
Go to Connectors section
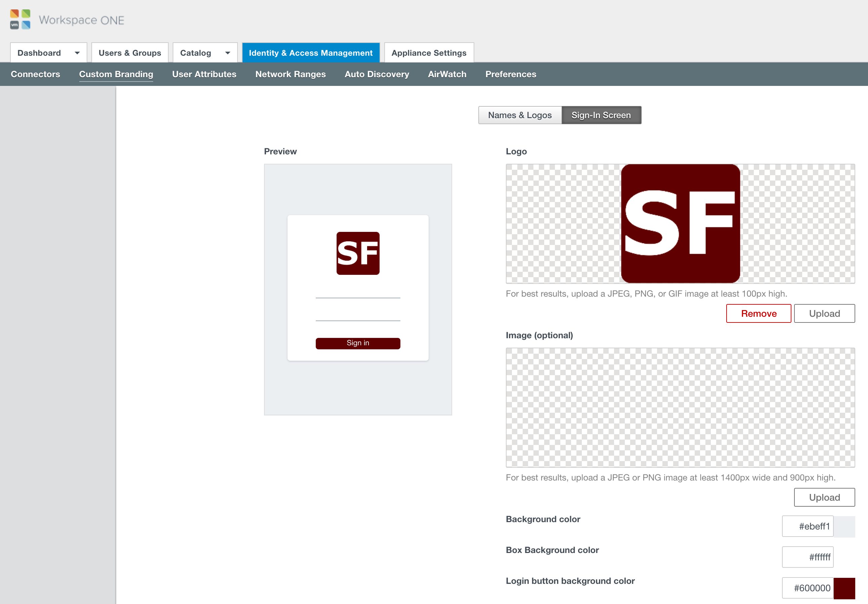(35, 74)
